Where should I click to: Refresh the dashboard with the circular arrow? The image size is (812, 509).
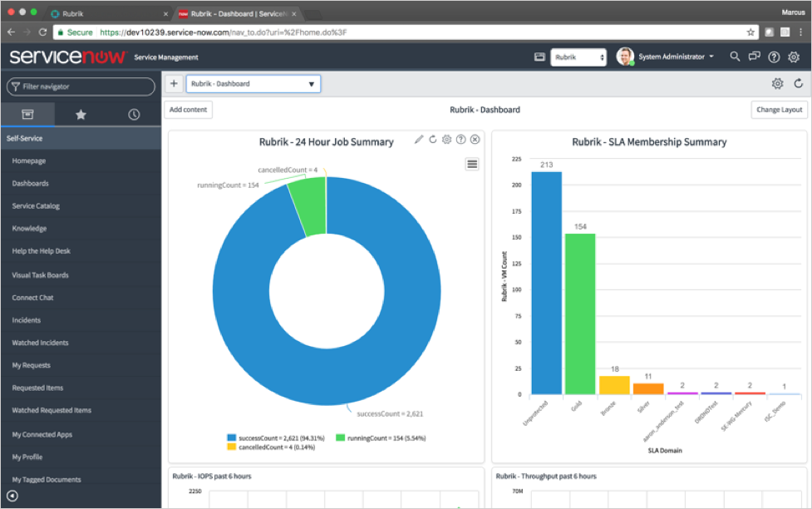pyautogui.click(x=799, y=83)
